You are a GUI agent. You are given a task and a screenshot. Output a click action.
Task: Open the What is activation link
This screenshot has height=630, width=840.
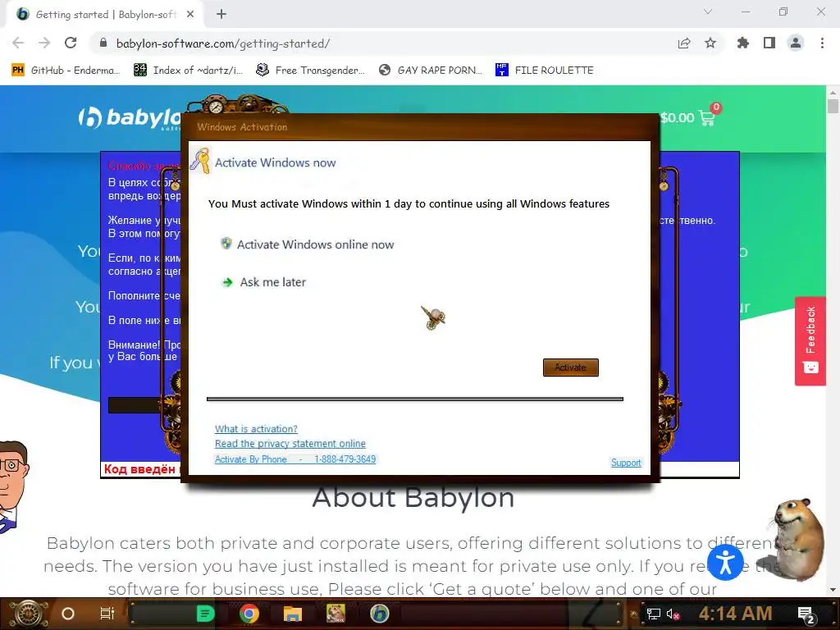coord(256,428)
